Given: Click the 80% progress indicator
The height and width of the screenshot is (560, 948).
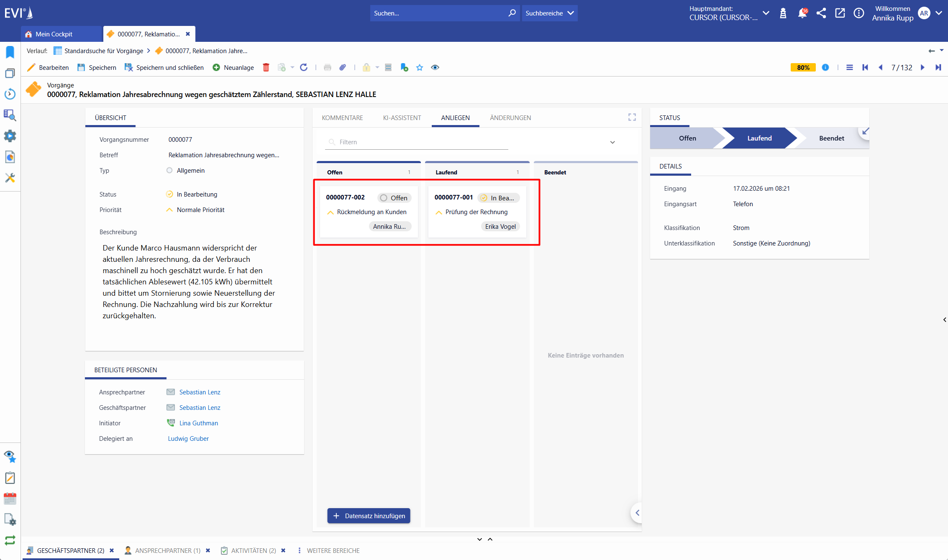Looking at the screenshot, I should tap(803, 67).
